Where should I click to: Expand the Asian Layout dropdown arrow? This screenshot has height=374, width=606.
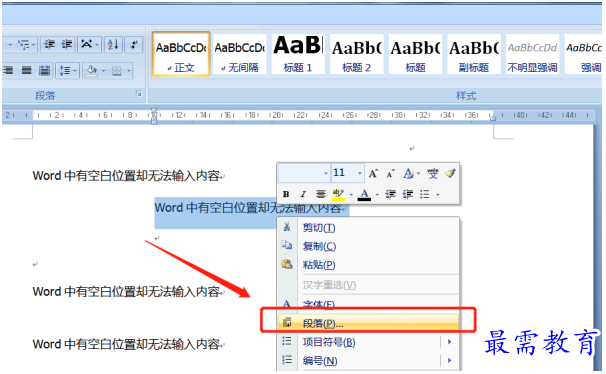click(97, 45)
